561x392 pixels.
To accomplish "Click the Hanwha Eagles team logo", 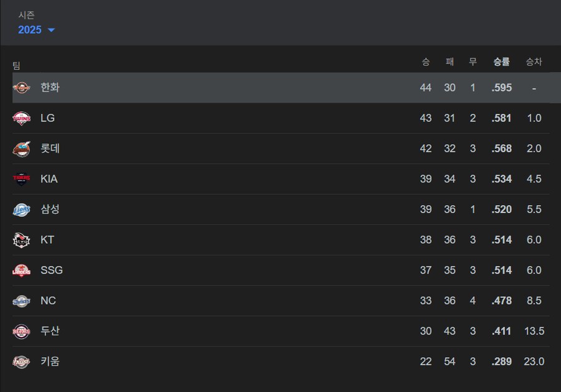I will click(x=21, y=88).
